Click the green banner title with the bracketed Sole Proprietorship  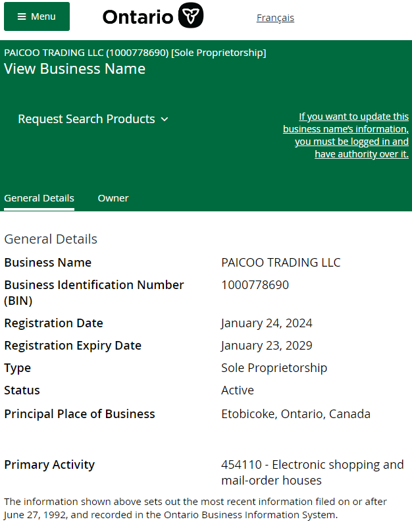click(x=135, y=53)
